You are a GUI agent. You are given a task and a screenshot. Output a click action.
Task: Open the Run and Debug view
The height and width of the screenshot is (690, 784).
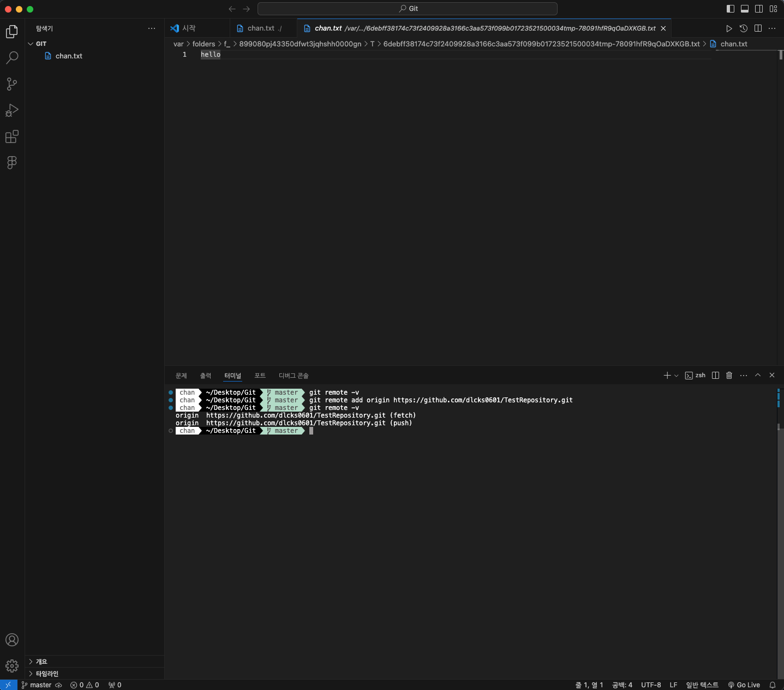[x=12, y=110]
